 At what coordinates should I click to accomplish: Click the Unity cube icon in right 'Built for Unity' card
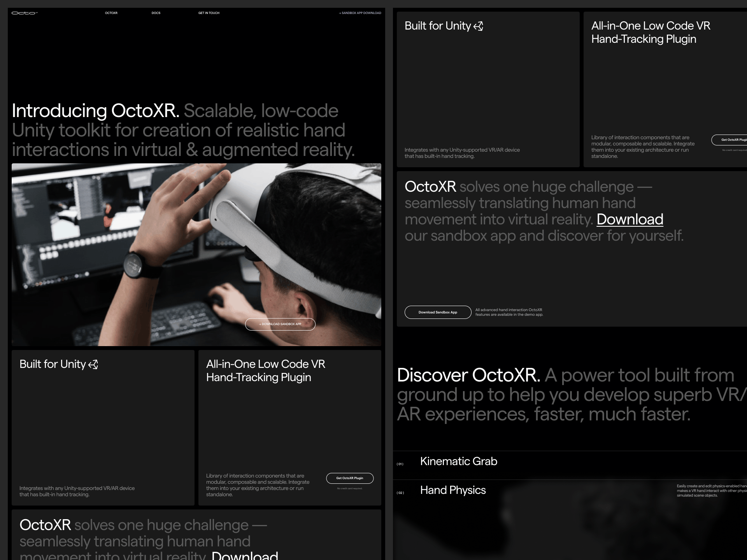[479, 26]
